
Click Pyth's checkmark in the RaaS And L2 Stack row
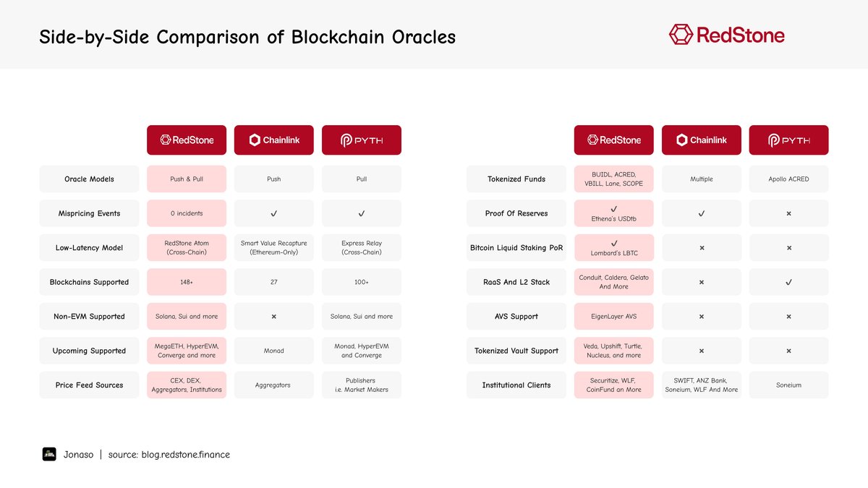point(788,282)
